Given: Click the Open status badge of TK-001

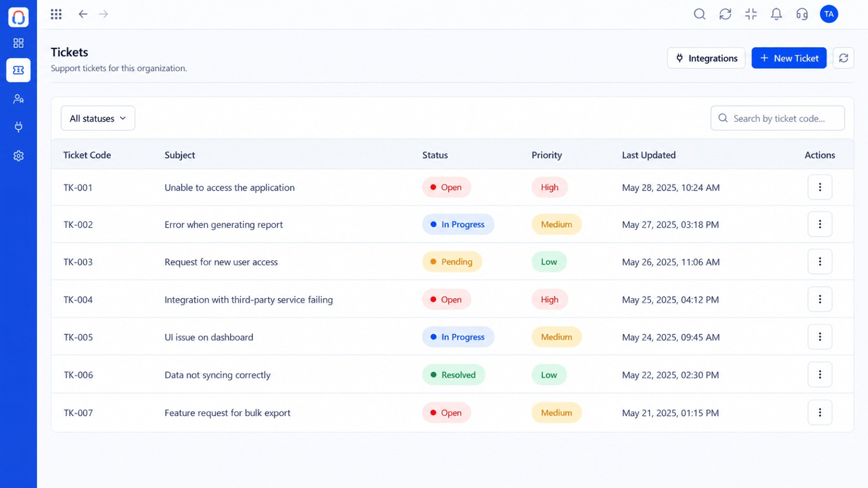Looking at the screenshot, I should tap(446, 187).
